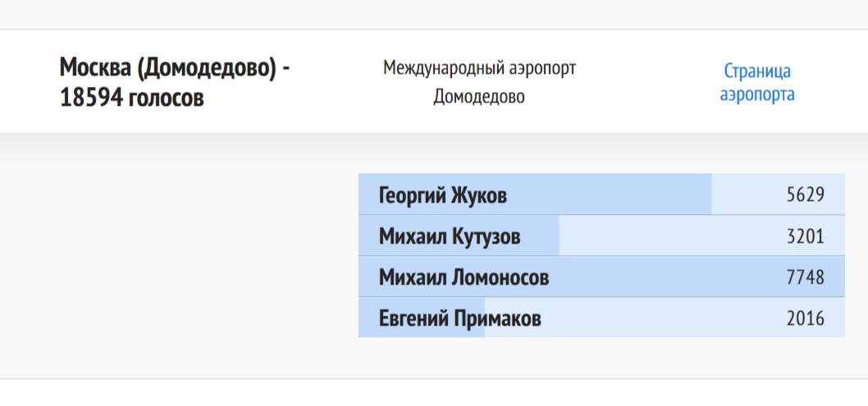This screenshot has height=406, width=868.
Task: Click the Примаков progress bar fill
Action: coord(421,317)
